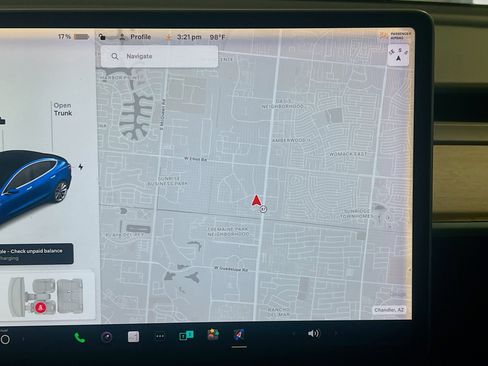The height and width of the screenshot is (366, 488).
Task: Tap the circular controls icon at bottom left
Action: [x=5, y=339]
